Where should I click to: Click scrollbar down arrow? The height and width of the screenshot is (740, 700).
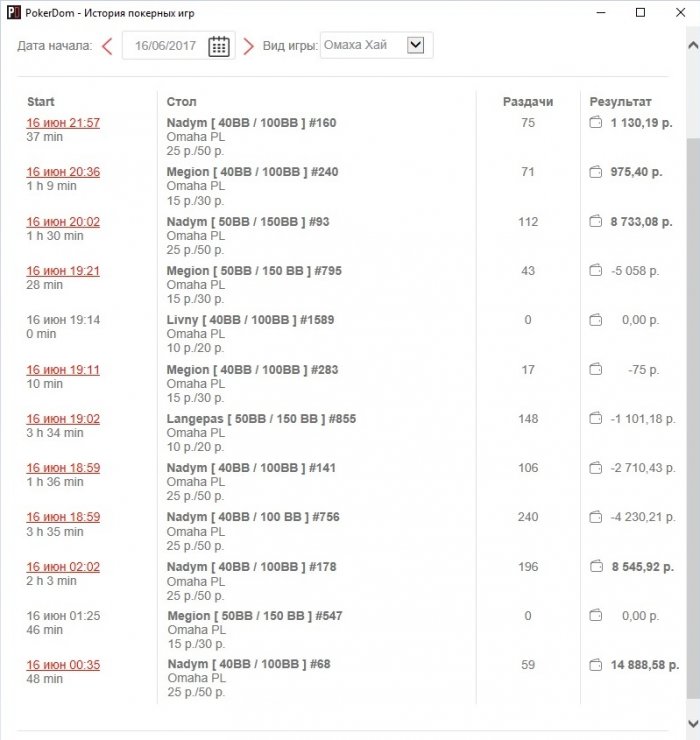tap(692, 723)
